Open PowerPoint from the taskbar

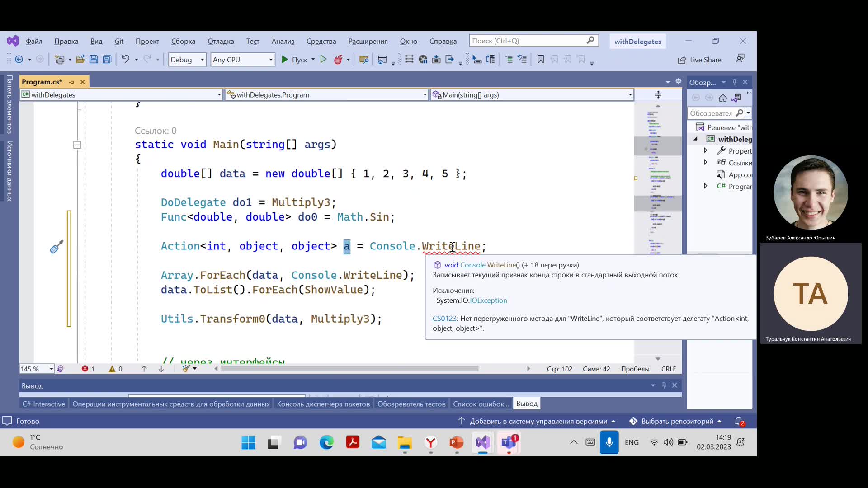tap(457, 442)
